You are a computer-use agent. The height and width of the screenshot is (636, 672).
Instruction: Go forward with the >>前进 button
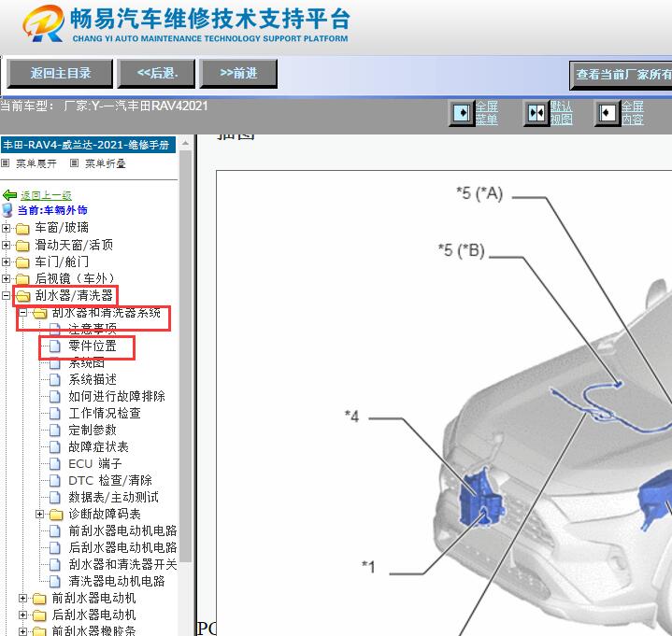coord(238,74)
